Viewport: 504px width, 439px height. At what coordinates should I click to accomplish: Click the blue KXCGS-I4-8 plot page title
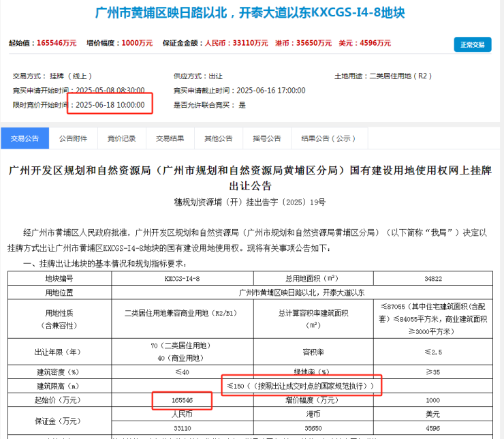pyautogui.click(x=251, y=14)
